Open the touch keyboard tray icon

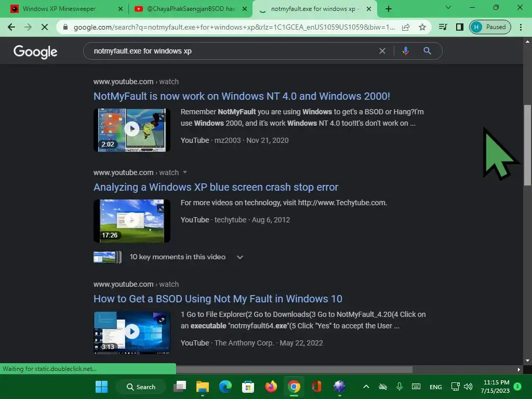pos(416,387)
